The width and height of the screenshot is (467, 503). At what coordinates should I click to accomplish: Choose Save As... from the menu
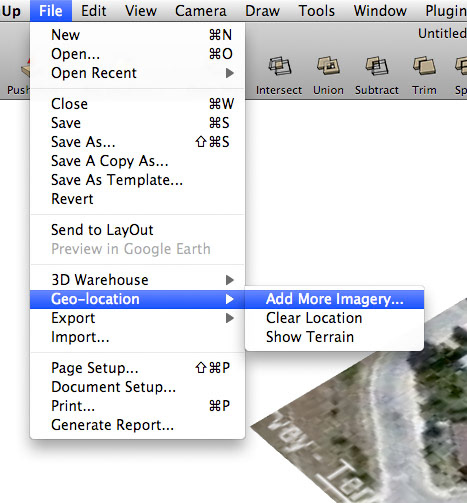pos(138,142)
